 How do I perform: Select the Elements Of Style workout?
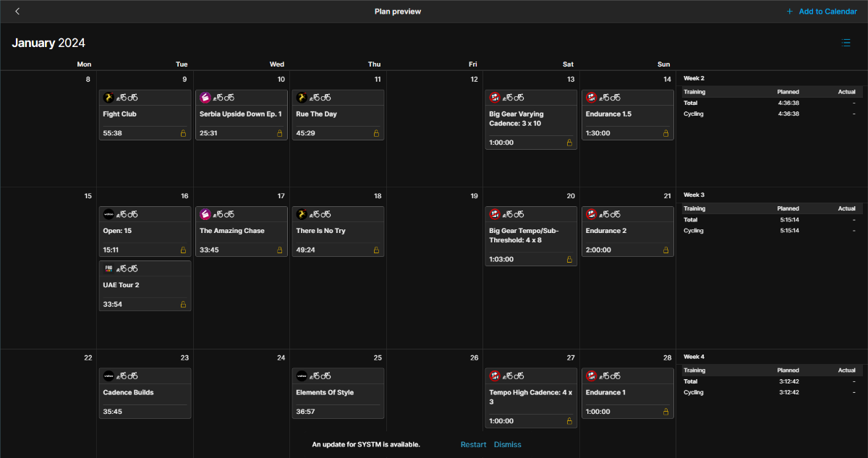[x=339, y=394]
